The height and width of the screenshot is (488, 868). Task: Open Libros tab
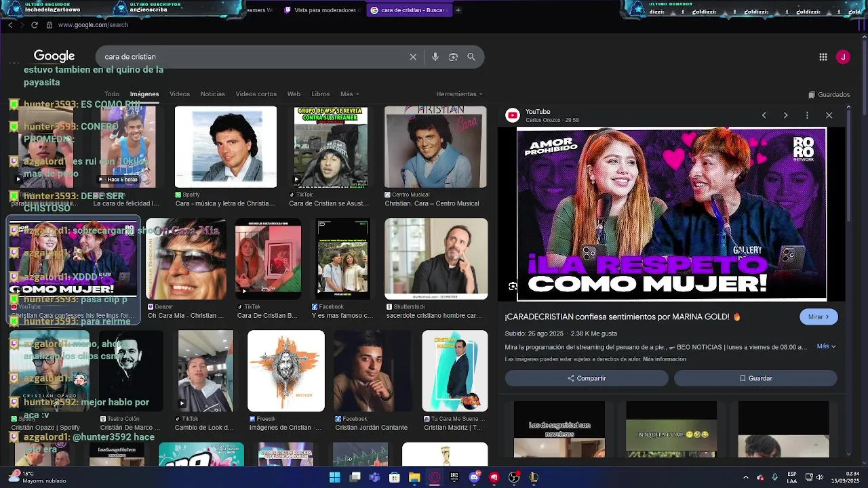pyautogui.click(x=320, y=94)
